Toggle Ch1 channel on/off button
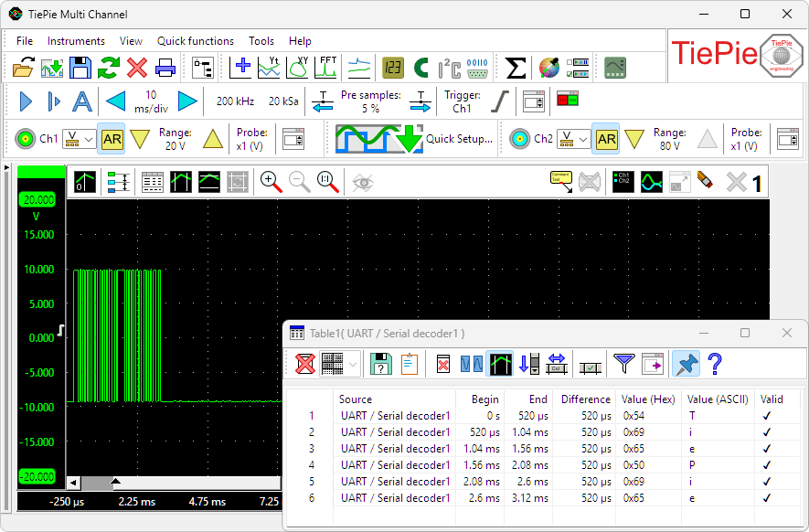Image resolution: width=809 pixels, height=532 pixels. (25, 139)
